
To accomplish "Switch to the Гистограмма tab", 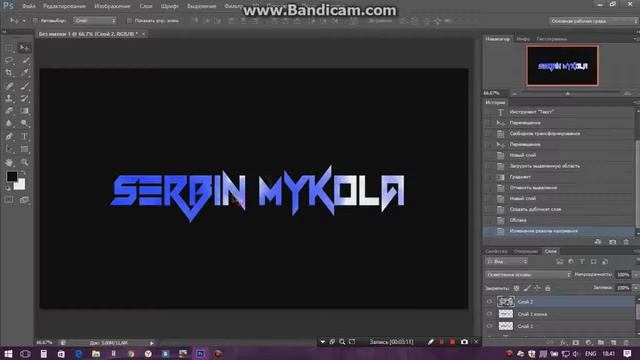I will 551,39.
